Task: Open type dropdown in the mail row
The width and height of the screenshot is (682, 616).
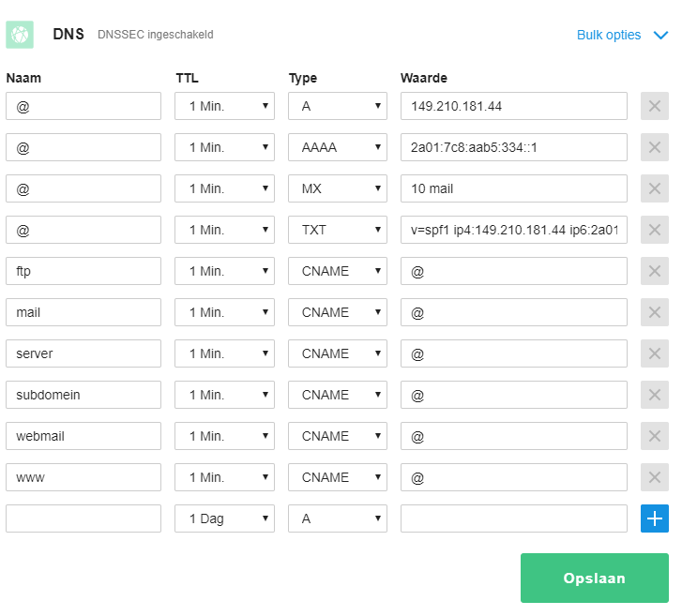Action: (x=338, y=312)
